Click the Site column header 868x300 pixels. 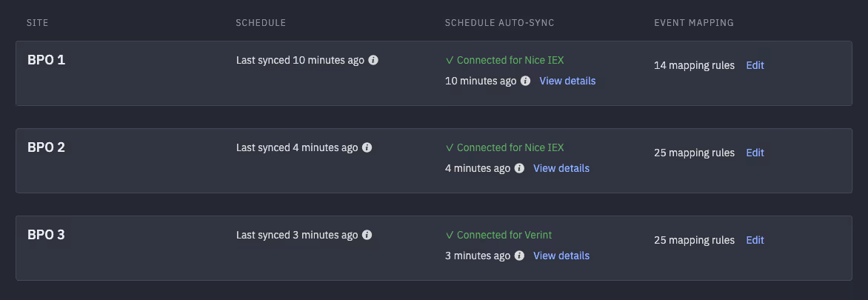[x=38, y=23]
